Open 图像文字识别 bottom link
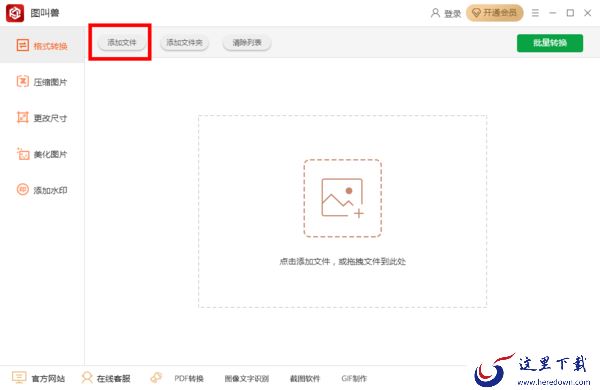Image resolution: width=600 pixels, height=390 pixels. [247, 379]
